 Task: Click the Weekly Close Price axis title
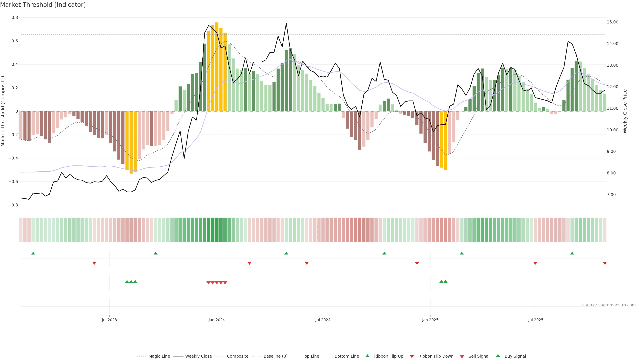pyautogui.click(x=625, y=111)
